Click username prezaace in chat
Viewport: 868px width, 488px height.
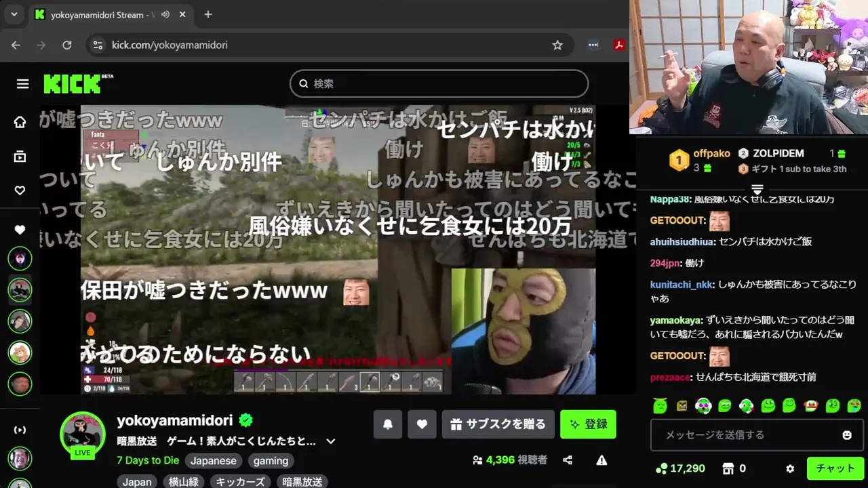670,377
